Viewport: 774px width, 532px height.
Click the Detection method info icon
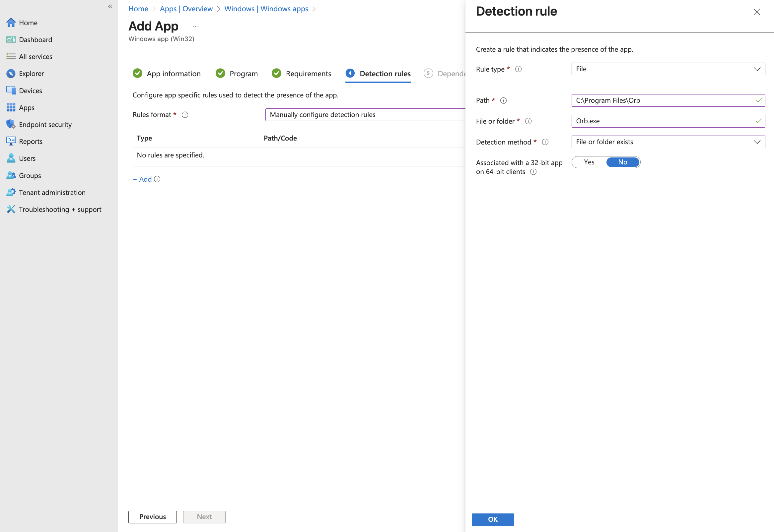pyautogui.click(x=545, y=142)
